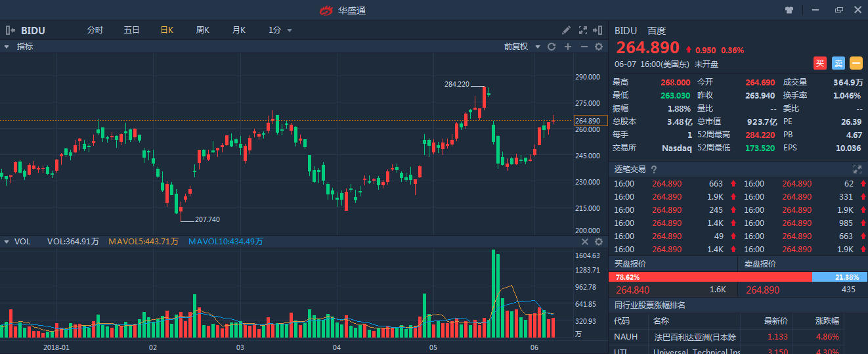Collapse the VOL section triangle
Viewport: 868px width, 354px height.
click(x=7, y=242)
